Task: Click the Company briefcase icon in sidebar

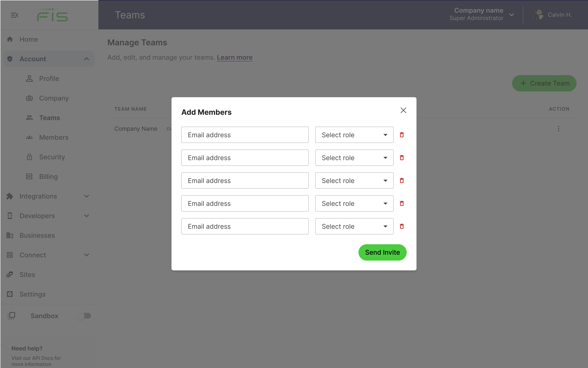Action: coord(29,98)
